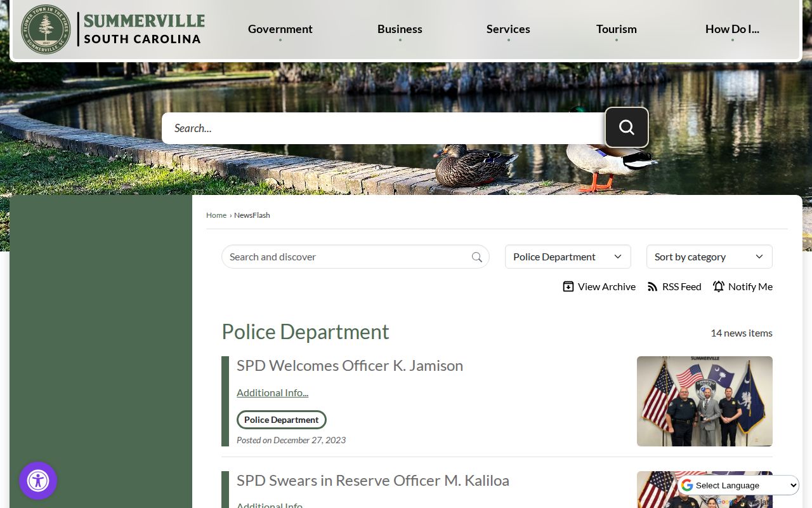
Task: Click the main Search... field
Action: [383, 128]
